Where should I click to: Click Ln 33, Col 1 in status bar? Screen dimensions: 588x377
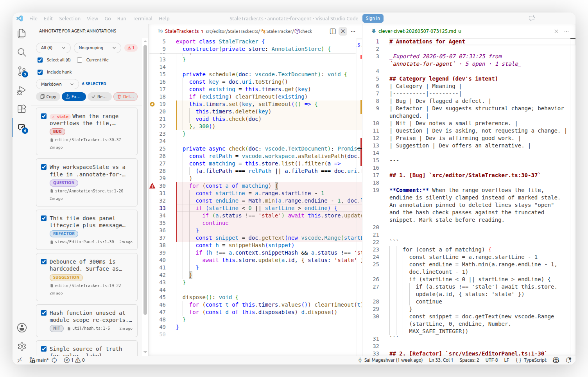point(441,360)
